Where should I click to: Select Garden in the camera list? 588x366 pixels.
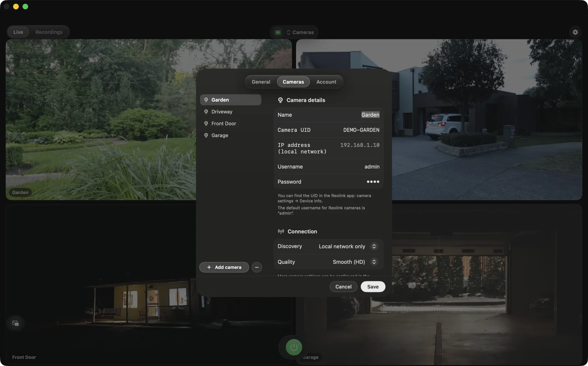231,100
